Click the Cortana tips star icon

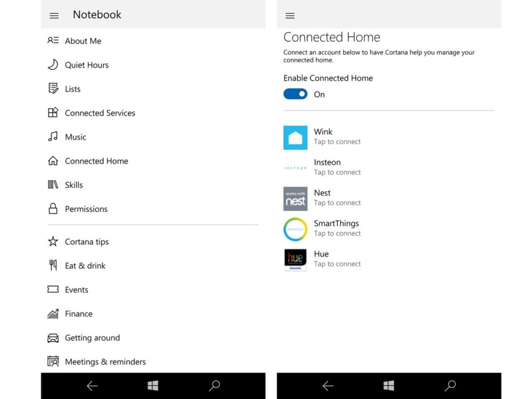pos(53,242)
